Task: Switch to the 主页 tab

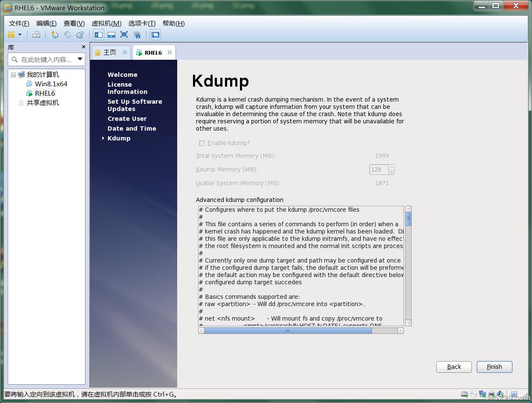Action: tap(110, 52)
